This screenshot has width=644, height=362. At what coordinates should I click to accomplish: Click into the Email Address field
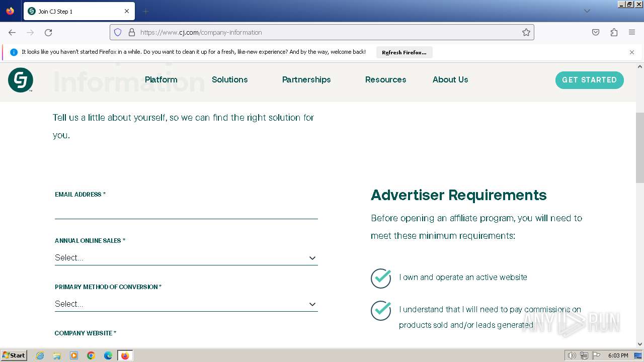pos(186,211)
